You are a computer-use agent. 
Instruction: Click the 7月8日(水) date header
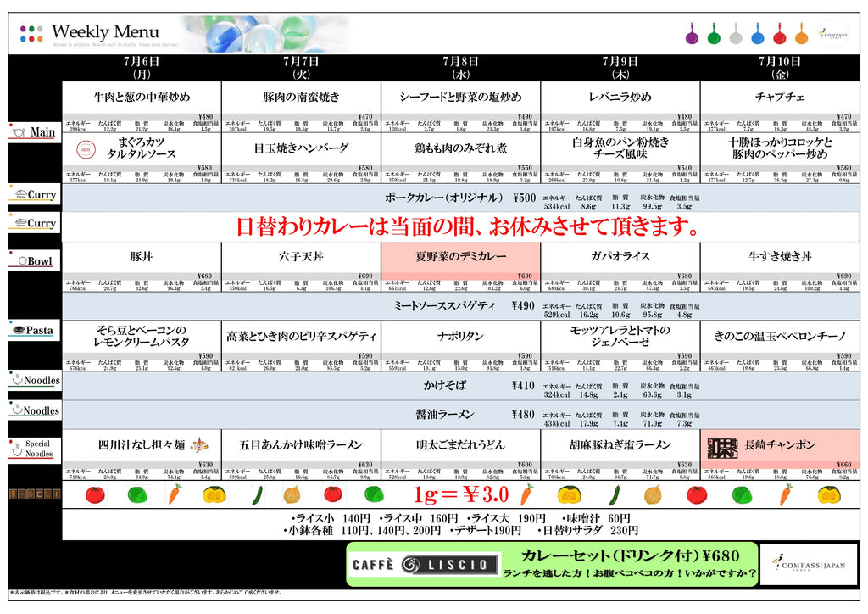(x=460, y=68)
